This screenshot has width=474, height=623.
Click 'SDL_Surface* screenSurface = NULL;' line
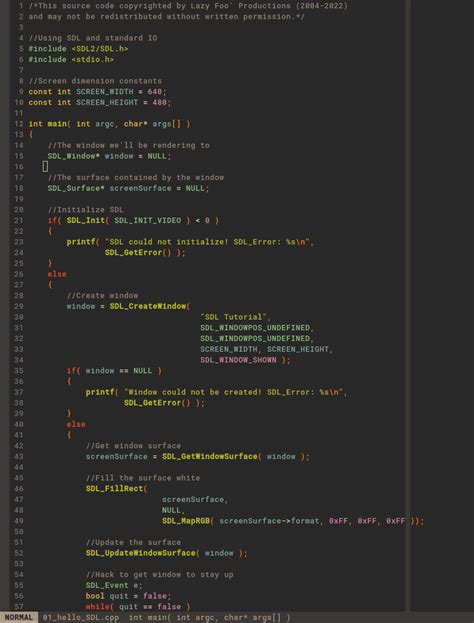(128, 188)
